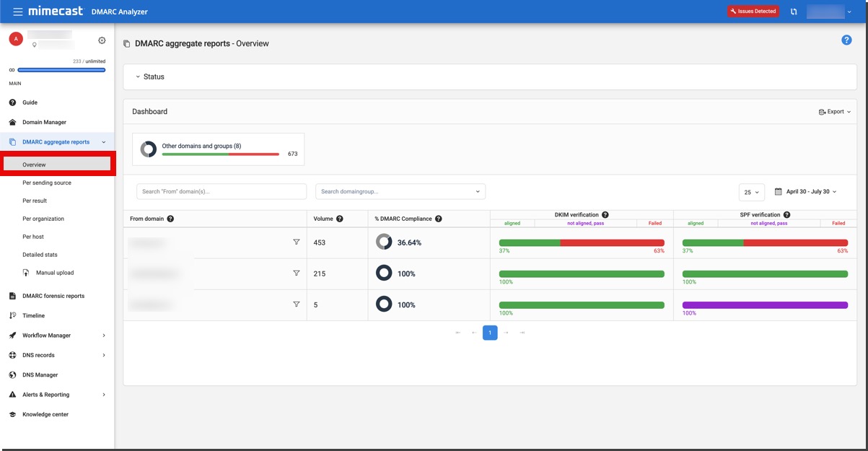Image resolution: width=868 pixels, height=451 pixels.
Task: Click the Knowledge center graduation cap icon
Action: (12, 414)
